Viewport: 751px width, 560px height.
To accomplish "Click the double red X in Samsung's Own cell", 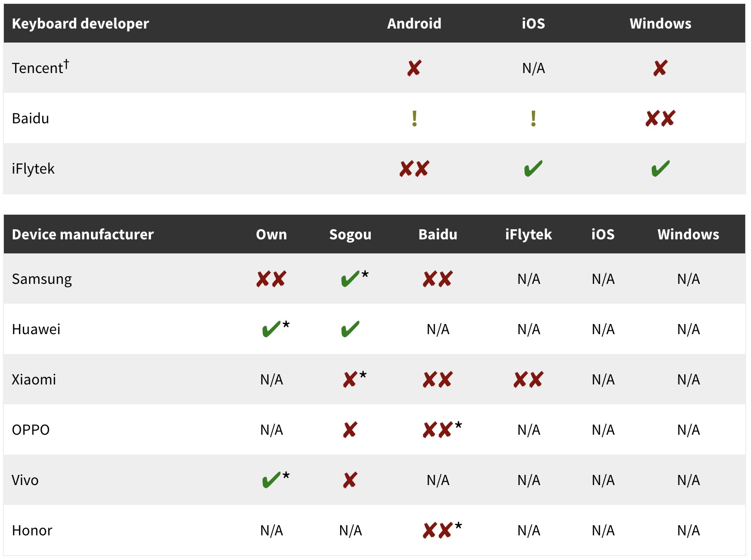I will click(271, 279).
